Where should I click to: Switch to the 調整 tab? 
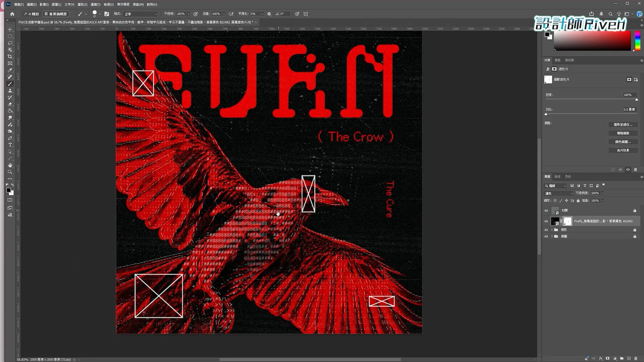point(557,60)
